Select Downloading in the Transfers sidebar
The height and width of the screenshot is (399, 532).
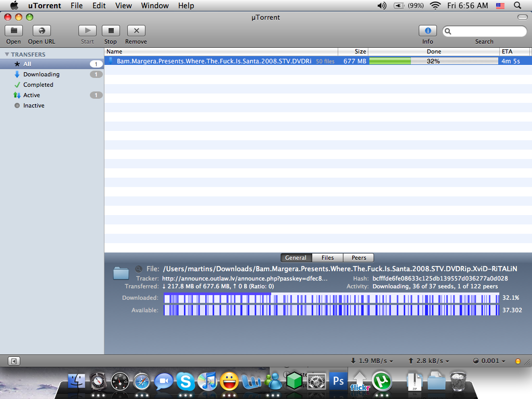pyautogui.click(x=51, y=74)
